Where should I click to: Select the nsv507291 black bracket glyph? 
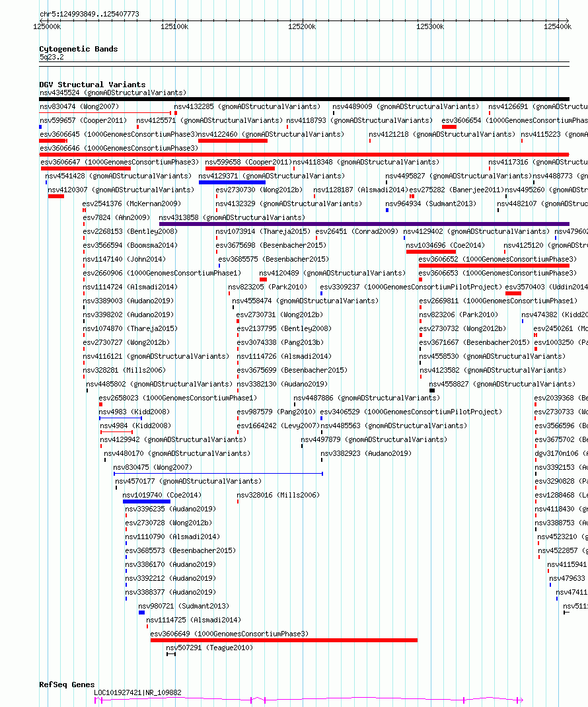pos(171,654)
